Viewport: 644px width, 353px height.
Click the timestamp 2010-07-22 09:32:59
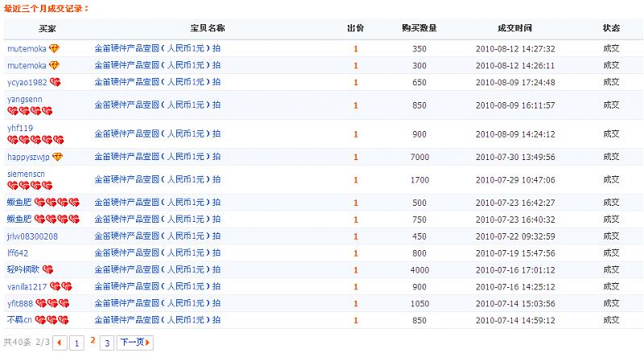[x=515, y=236]
